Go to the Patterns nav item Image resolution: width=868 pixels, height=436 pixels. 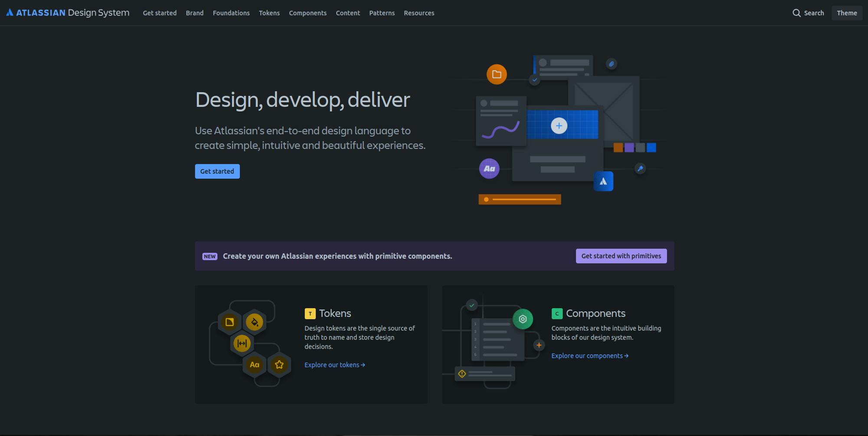coord(382,13)
